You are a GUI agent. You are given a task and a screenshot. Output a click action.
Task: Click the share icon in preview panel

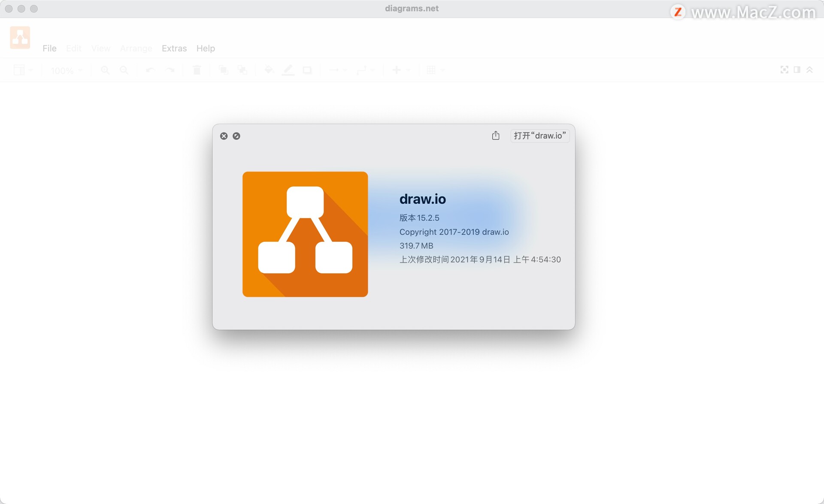point(496,136)
